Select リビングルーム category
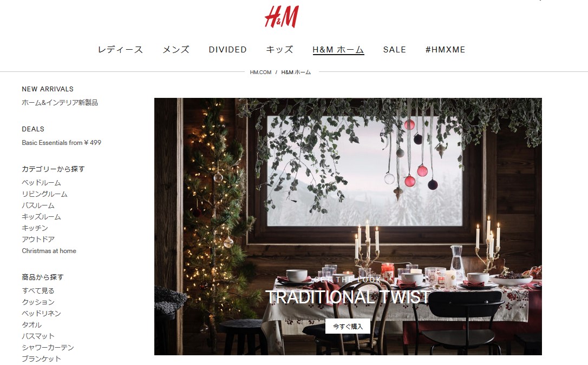Image resolution: width=588 pixels, height=365 pixels. tap(44, 194)
